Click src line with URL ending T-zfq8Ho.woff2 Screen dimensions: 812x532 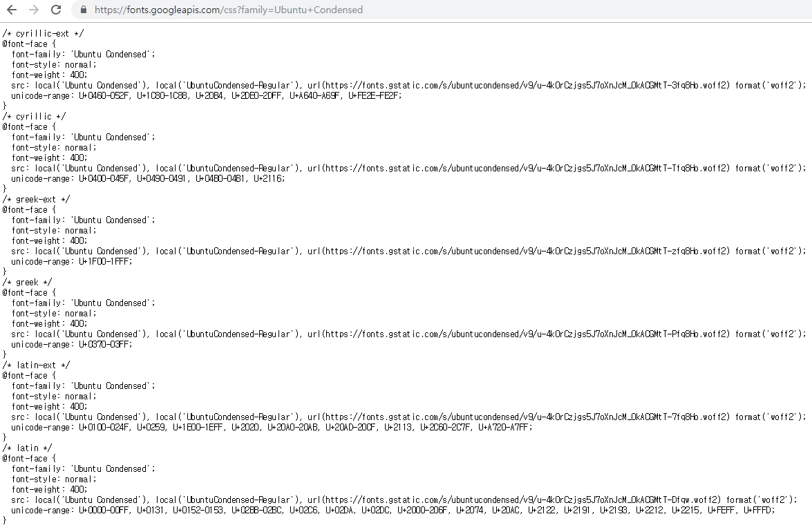coord(408,251)
